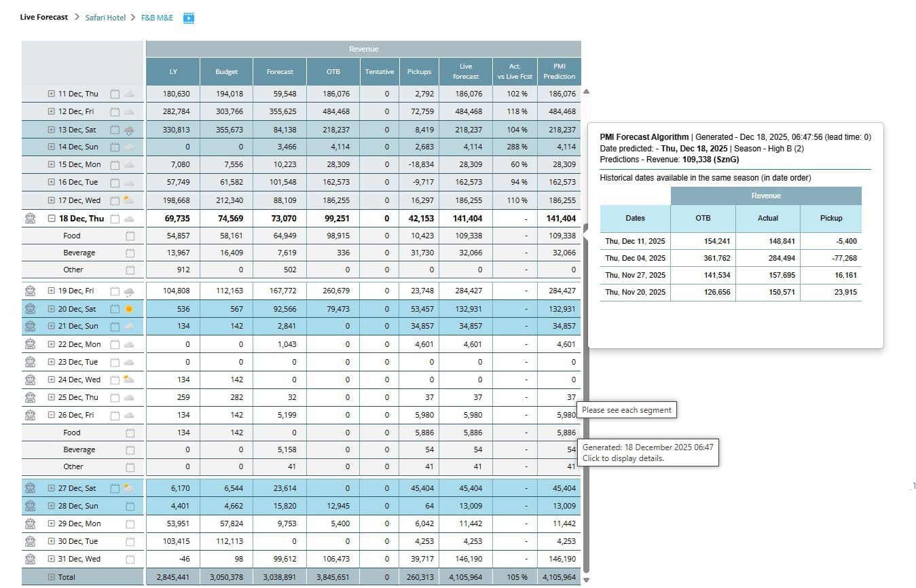Click the PMI Prediction column header
This screenshot has width=916, height=588.
559,71
